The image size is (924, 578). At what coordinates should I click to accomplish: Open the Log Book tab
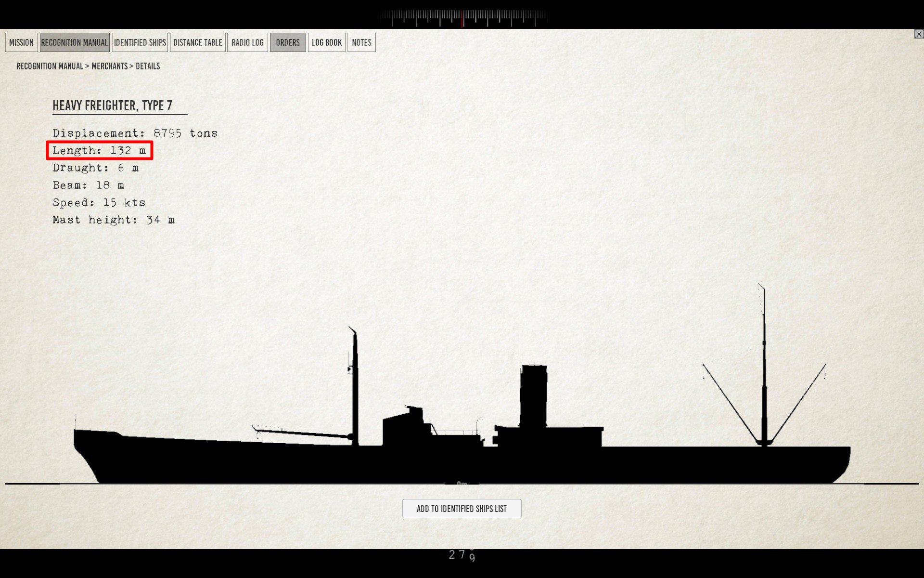[326, 42]
